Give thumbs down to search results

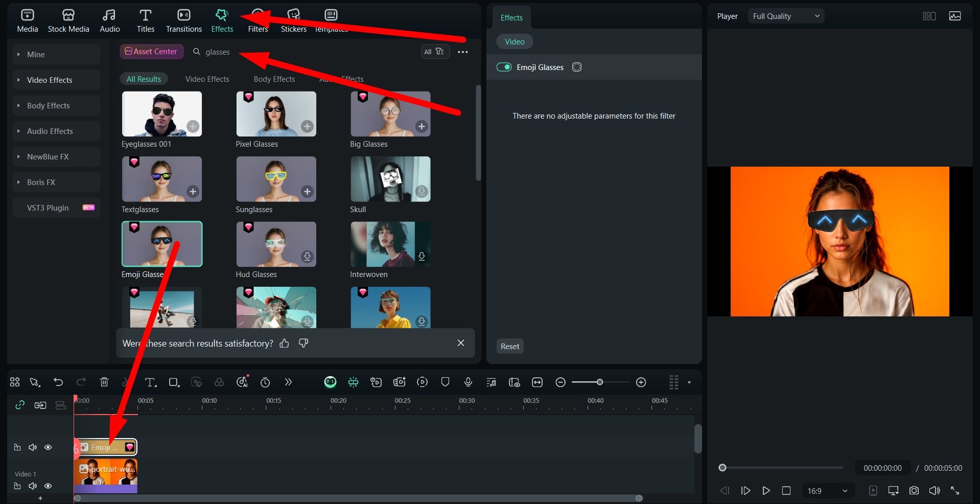coord(304,343)
